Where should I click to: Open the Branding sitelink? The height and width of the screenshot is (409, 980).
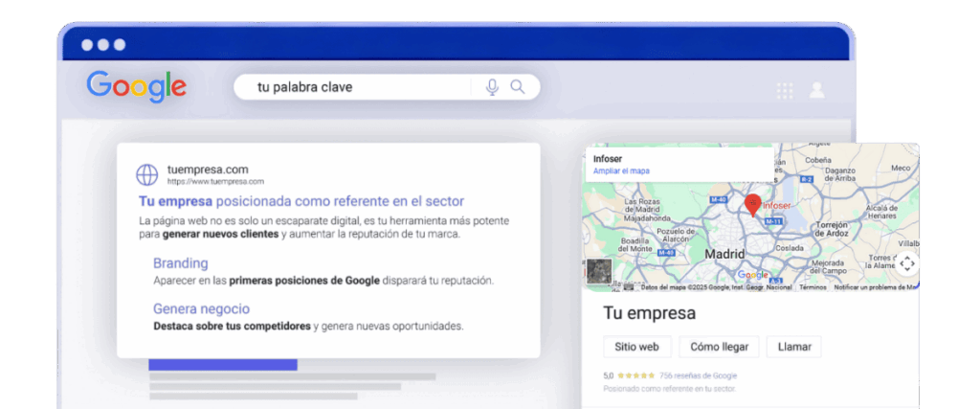click(181, 263)
